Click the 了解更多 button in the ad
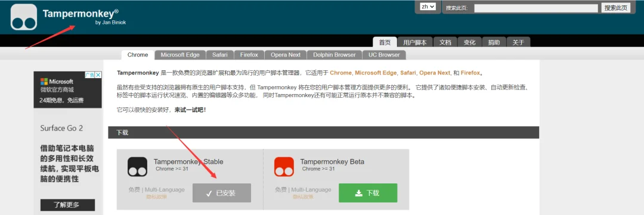This screenshot has height=215, width=644. point(68,205)
